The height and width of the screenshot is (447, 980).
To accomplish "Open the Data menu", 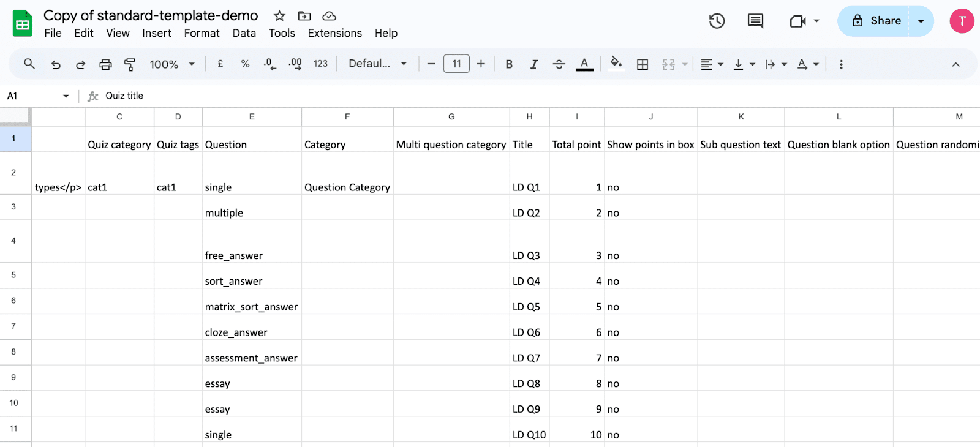I will click(x=244, y=33).
